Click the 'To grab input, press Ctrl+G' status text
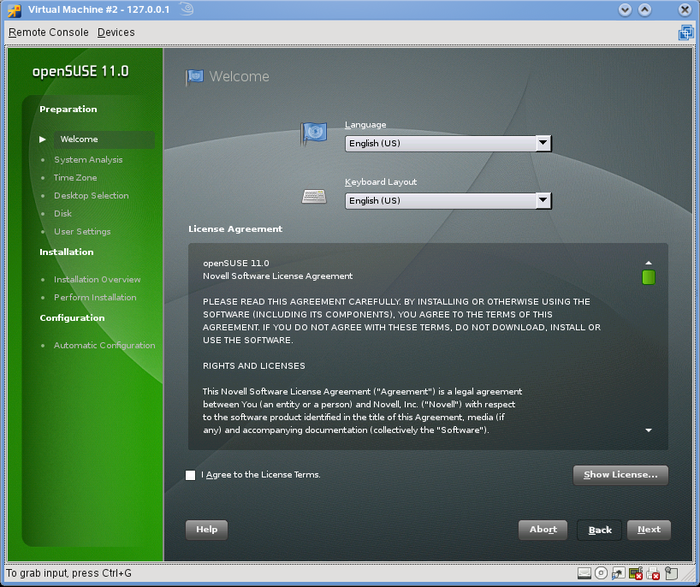Image resolution: width=700 pixels, height=587 pixels. [x=69, y=573]
